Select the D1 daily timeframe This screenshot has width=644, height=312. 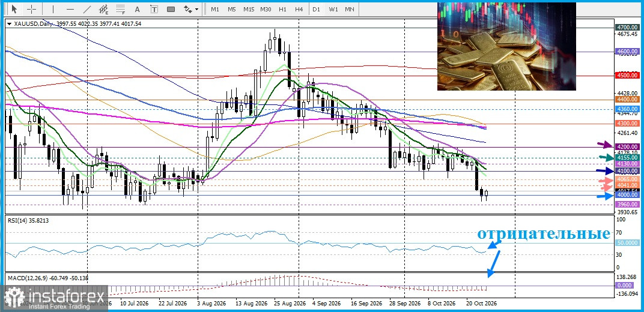tap(316, 9)
